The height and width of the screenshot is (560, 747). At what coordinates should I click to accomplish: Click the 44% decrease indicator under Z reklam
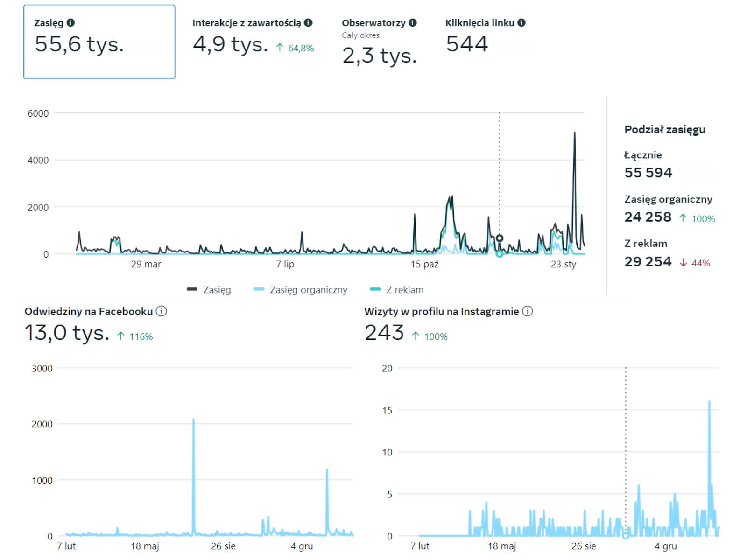click(x=695, y=263)
